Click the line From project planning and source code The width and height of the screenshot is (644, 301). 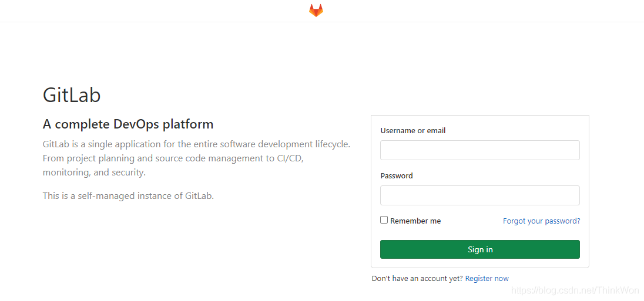(x=173, y=158)
